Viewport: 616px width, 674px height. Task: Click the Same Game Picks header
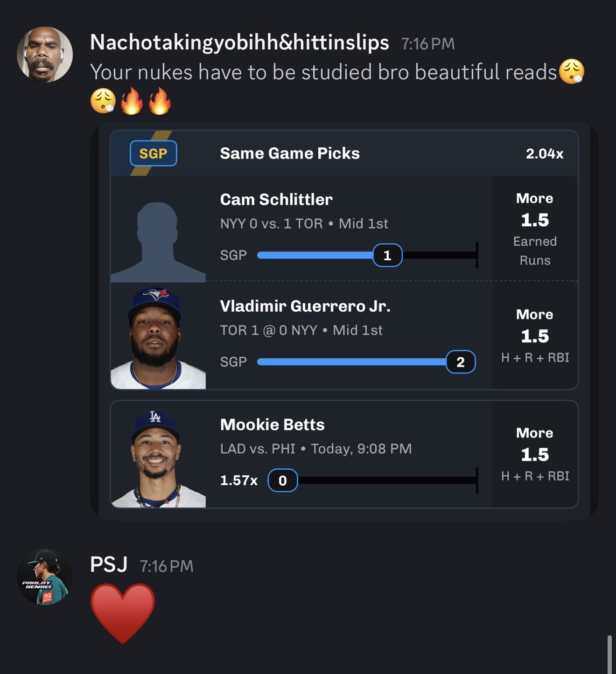pyautogui.click(x=290, y=153)
